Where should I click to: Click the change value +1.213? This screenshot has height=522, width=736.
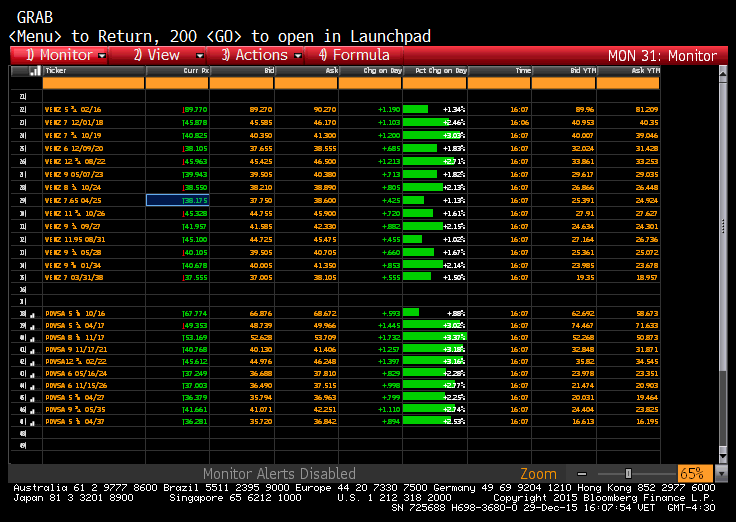pyautogui.click(x=389, y=161)
